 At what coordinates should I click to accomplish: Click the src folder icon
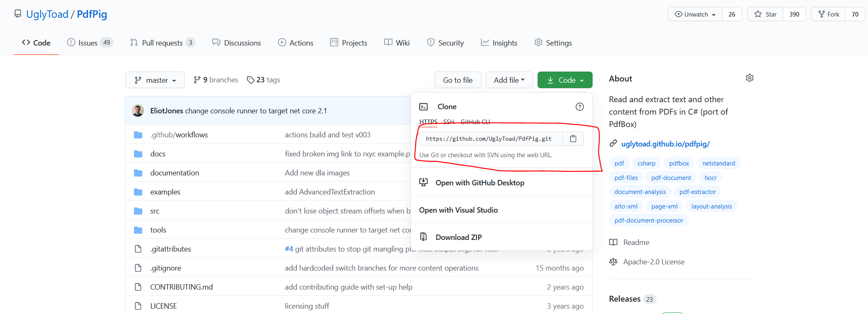138,211
